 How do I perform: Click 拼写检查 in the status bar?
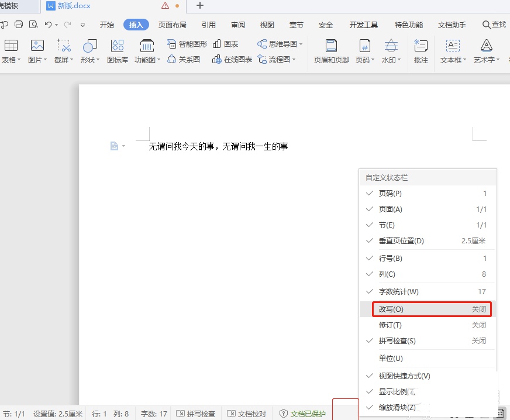(x=195, y=414)
